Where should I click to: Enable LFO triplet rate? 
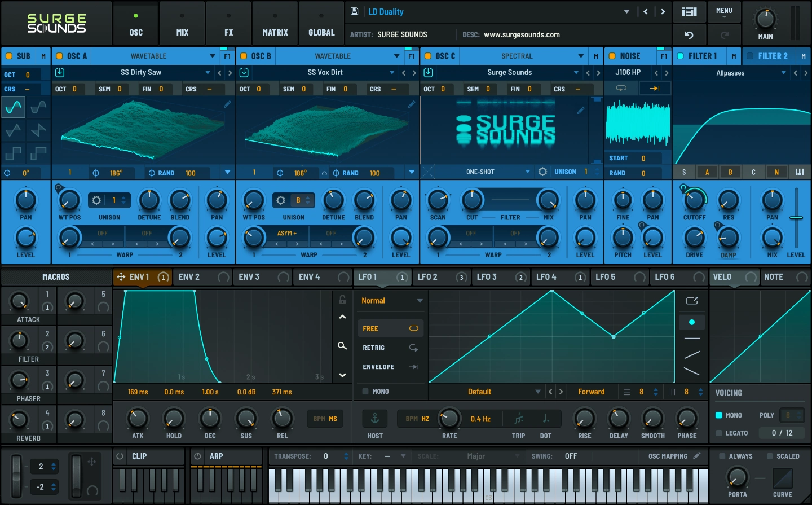519,419
